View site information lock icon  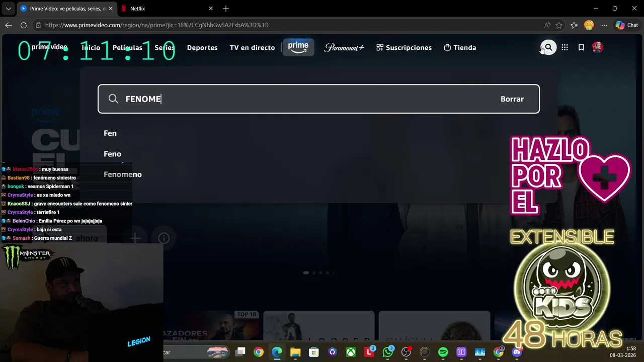tap(38, 25)
